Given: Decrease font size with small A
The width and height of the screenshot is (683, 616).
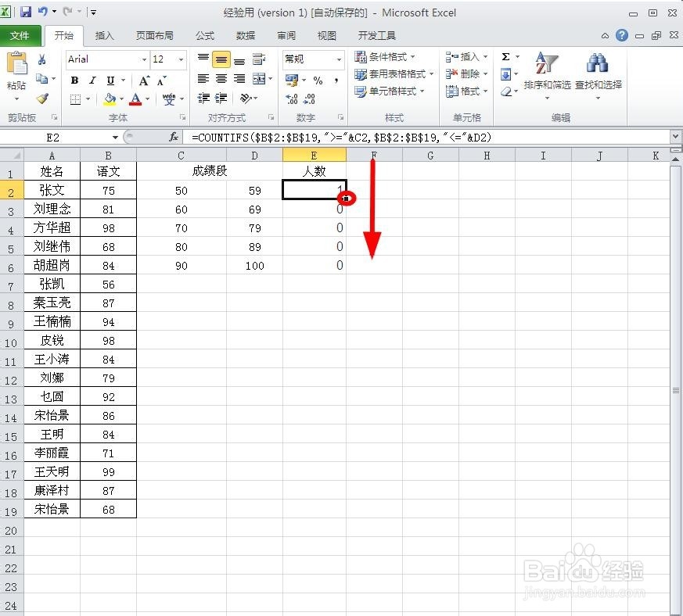Looking at the screenshot, I should pyautogui.click(x=162, y=81).
